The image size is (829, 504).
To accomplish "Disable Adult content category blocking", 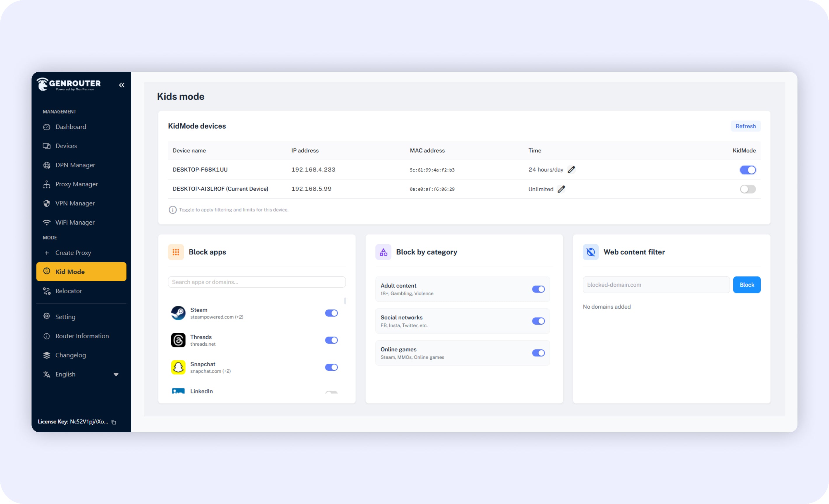I will click(x=538, y=289).
